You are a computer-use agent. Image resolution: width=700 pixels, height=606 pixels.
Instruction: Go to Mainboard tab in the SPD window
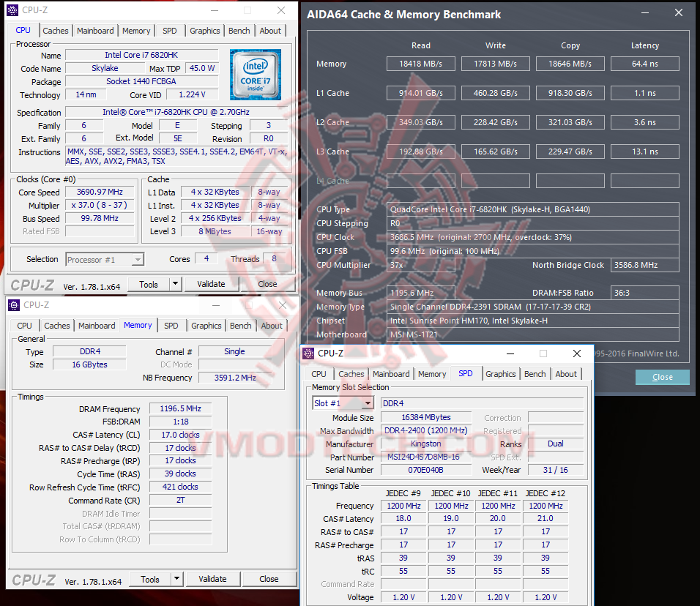point(391,374)
